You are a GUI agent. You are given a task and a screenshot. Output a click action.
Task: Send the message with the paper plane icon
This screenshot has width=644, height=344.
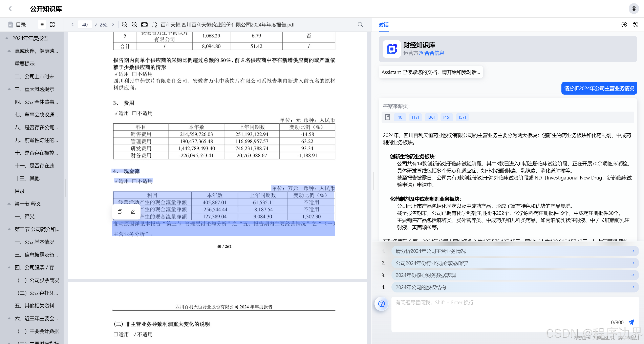pyautogui.click(x=631, y=322)
